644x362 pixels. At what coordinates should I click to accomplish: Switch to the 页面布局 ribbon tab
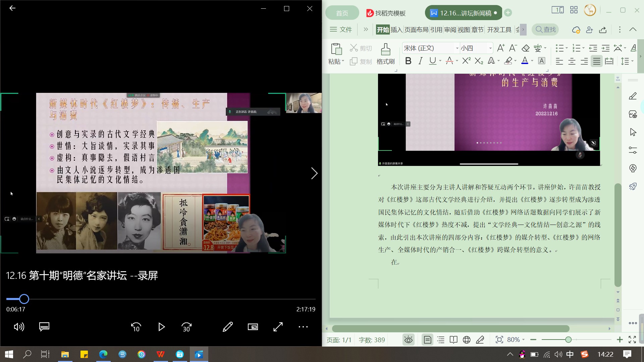(416, 29)
